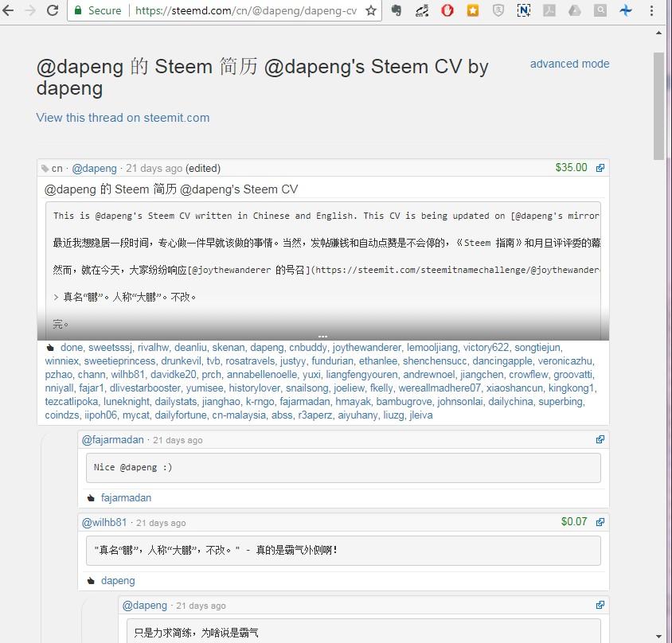
Task: Click the scrollbar down arrow
Action: [658, 637]
